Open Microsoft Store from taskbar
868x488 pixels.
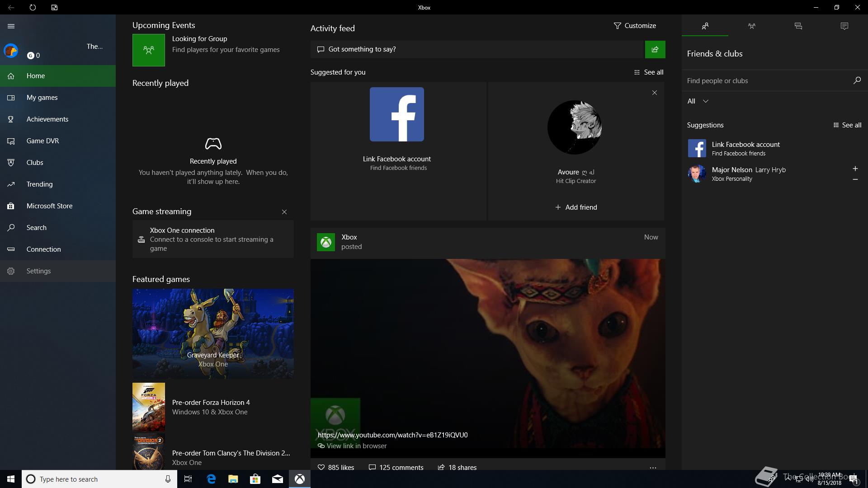tap(255, 479)
